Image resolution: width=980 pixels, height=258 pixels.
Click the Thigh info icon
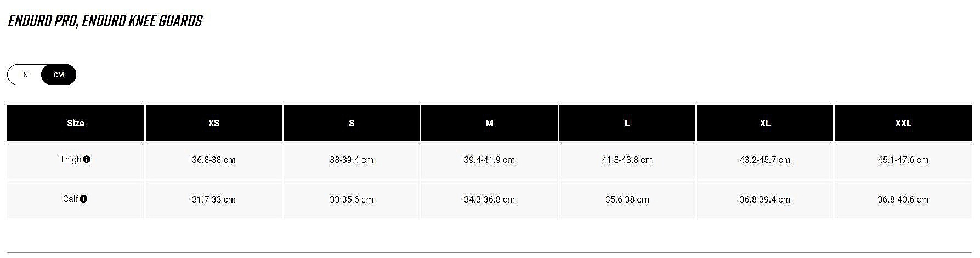point(87,160)
